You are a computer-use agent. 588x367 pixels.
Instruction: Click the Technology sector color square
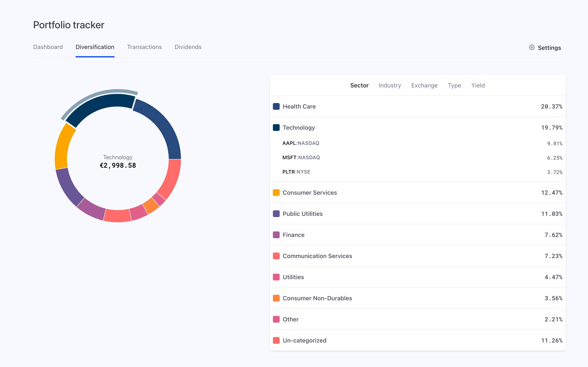click(x=276, y=128)
